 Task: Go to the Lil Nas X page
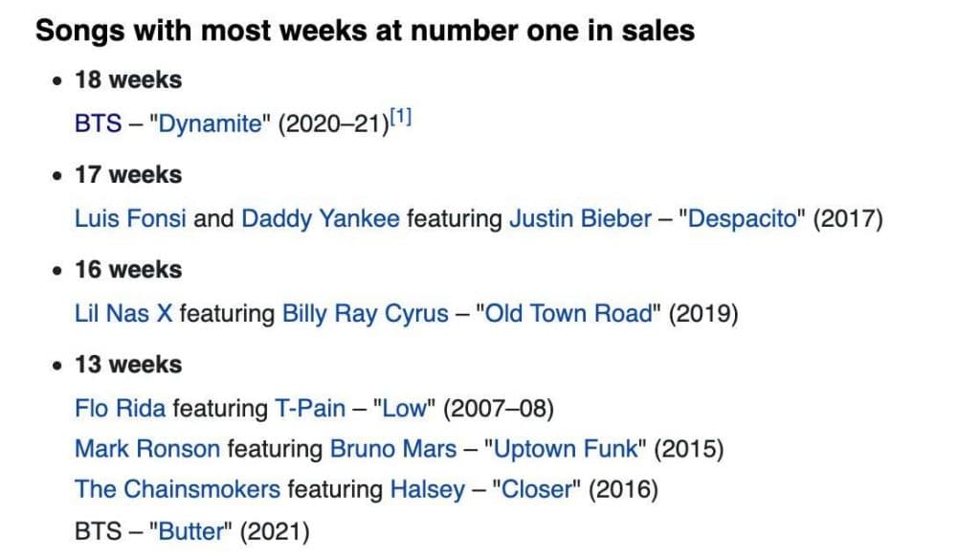(x=123, y=314)
